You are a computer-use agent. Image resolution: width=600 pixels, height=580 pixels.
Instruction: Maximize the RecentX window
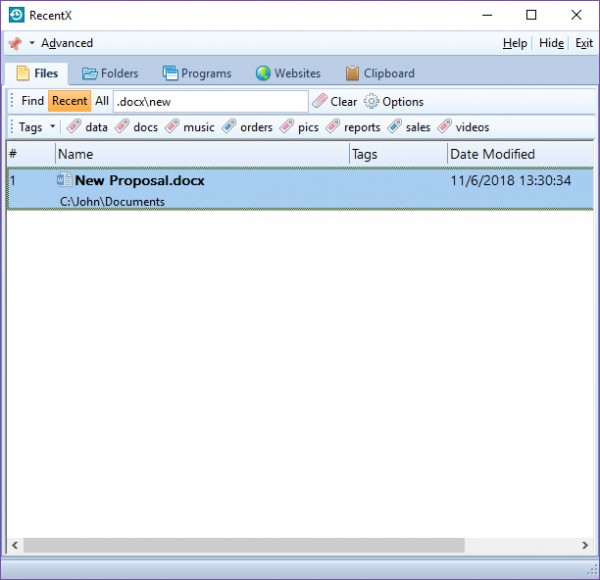coord(531,15)
